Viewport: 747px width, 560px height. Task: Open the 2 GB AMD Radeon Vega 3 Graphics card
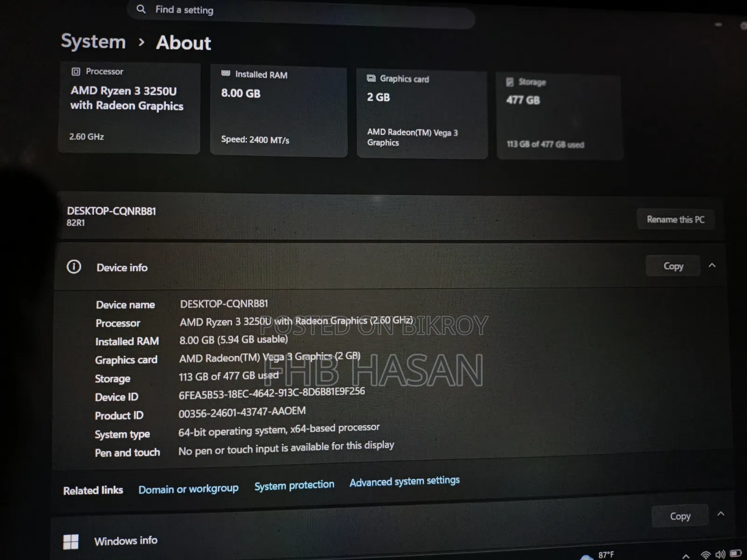pyautogui.click(x=423, y=114)
